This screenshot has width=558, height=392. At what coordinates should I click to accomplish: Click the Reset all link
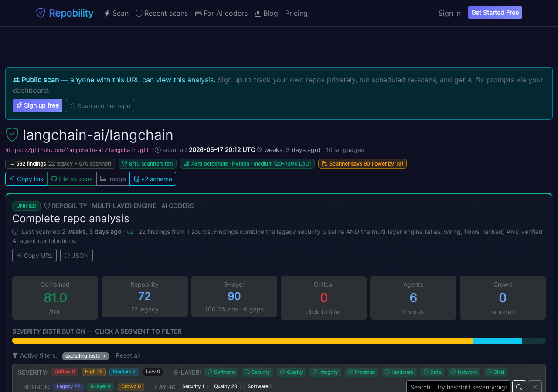tap(128, 355)
